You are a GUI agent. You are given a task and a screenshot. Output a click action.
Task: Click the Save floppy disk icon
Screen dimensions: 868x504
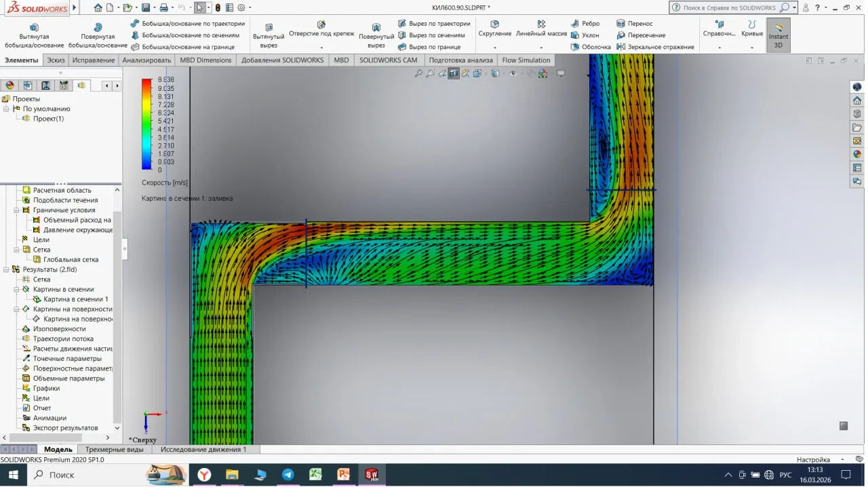coord(145,7)
